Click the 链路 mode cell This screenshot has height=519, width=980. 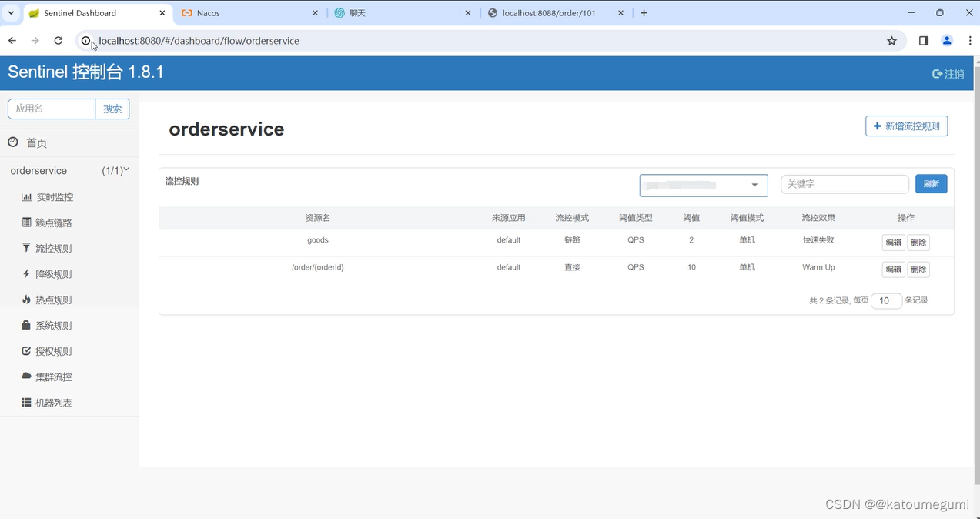[x=572, y=240]
